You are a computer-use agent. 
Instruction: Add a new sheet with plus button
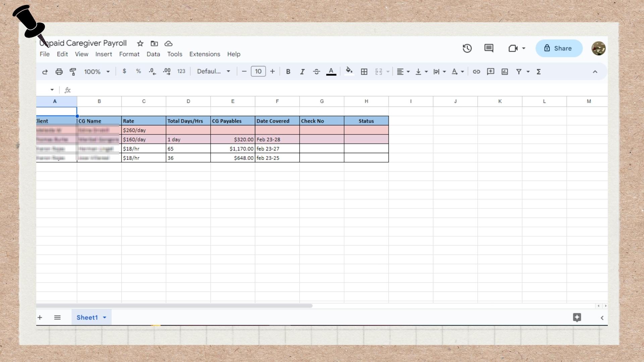[x=40, y=317]
